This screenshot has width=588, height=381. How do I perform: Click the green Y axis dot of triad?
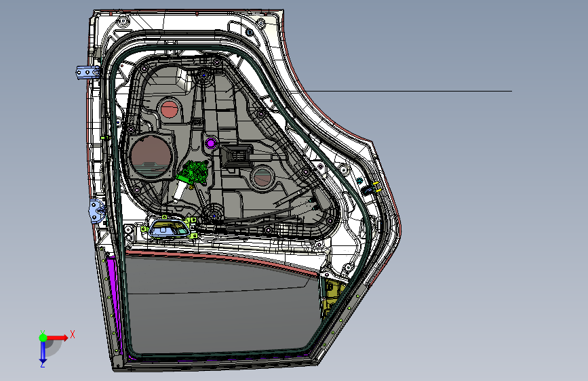(x=43, y=338)
